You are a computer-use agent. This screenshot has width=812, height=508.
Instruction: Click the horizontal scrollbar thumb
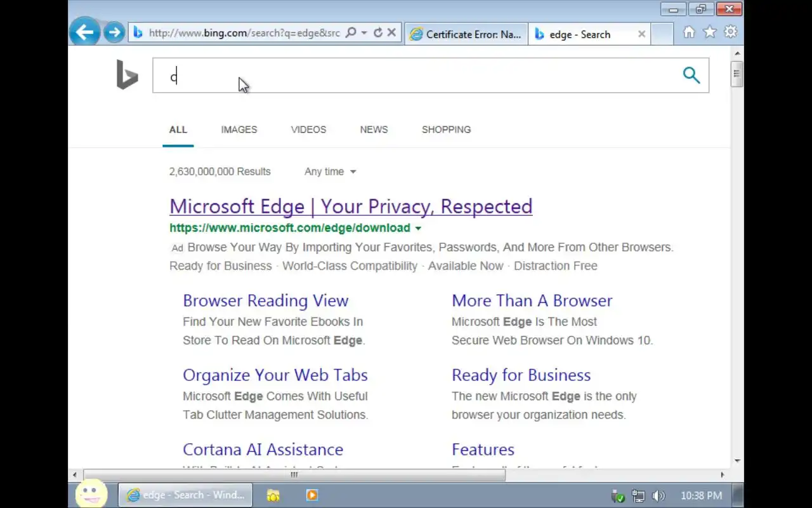pyautogui.click(x=294, y=474)
